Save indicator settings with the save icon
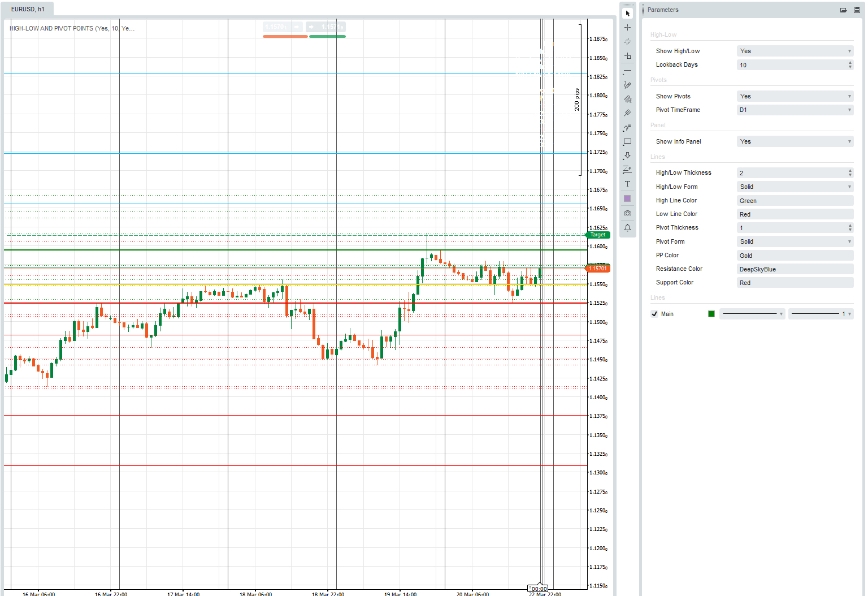 coord(856,10)
